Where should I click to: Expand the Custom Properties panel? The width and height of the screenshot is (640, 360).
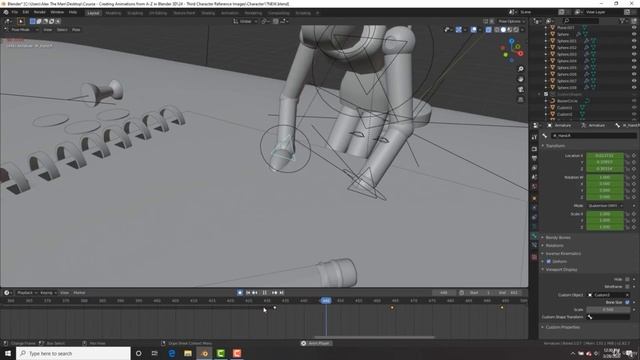[x=562, y=327]
